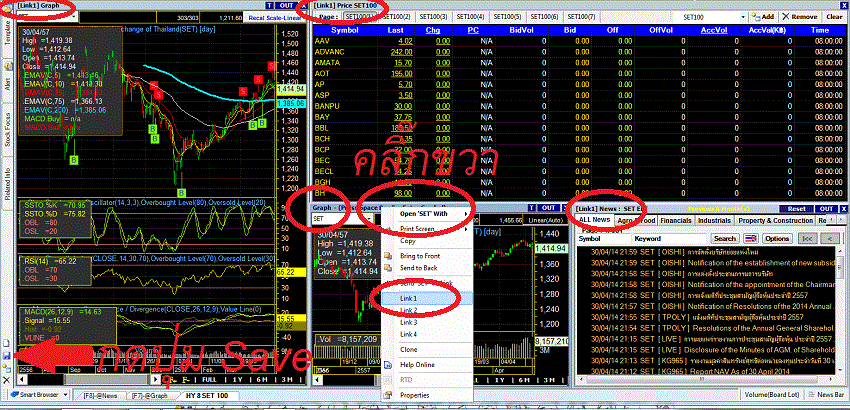Click the Keyword input field in the News panel
Screen dimensions: 850x410
(669, 239)
